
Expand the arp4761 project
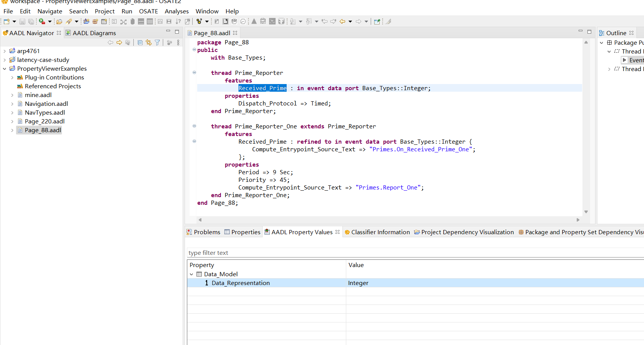point(5,51)
